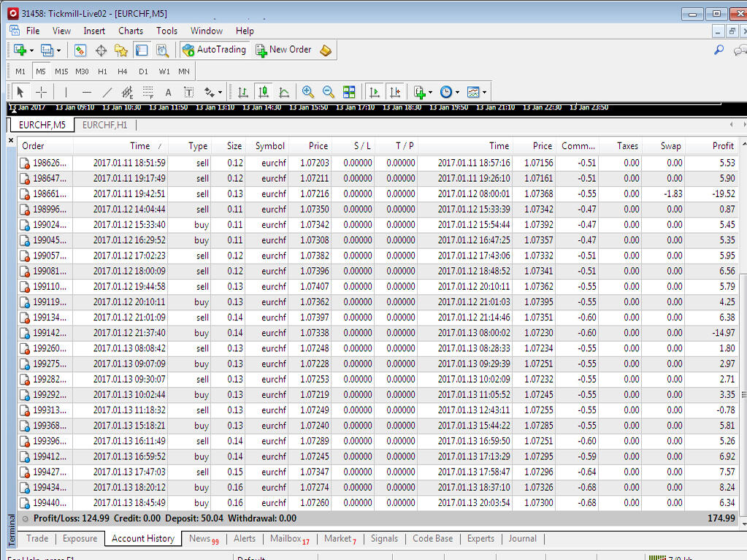Open a New Chart from the toolbar

20,50
